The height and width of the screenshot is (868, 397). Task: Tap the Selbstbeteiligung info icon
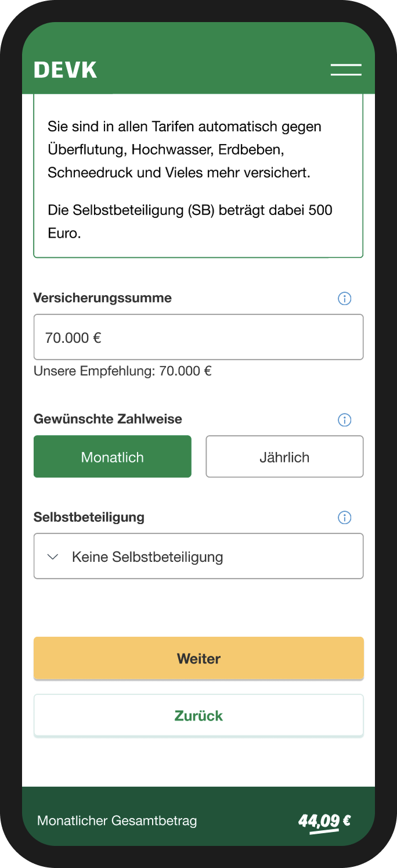click(x=344, y=518)
